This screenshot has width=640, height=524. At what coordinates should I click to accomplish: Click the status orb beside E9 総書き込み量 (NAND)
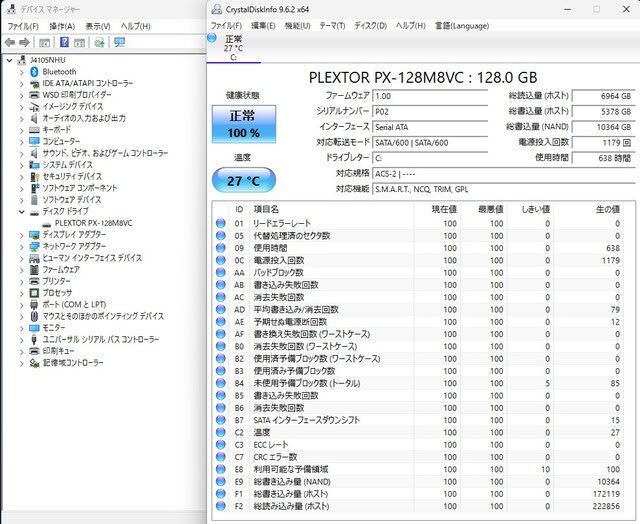[221, 482]
